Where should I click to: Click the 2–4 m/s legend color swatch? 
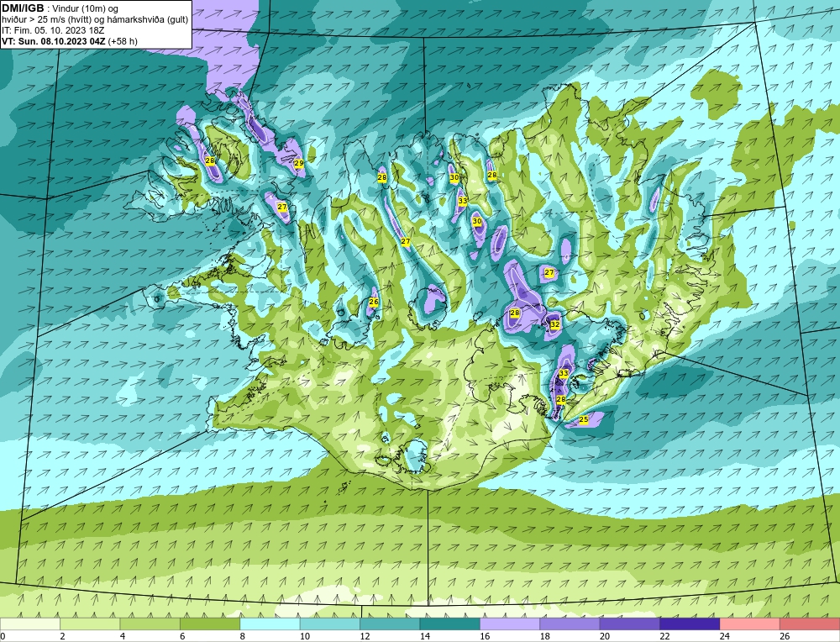pyautogui.click(x=90, y=624)
